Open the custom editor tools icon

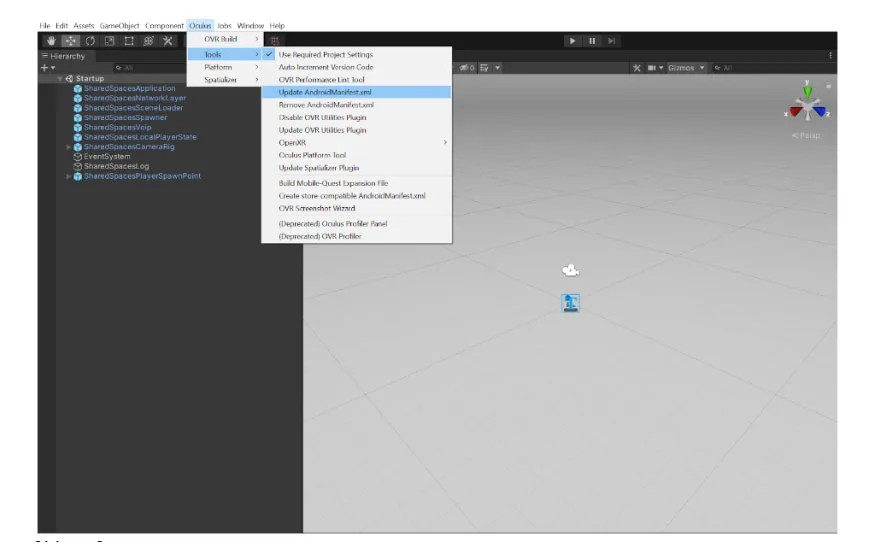tap(167, 41)
